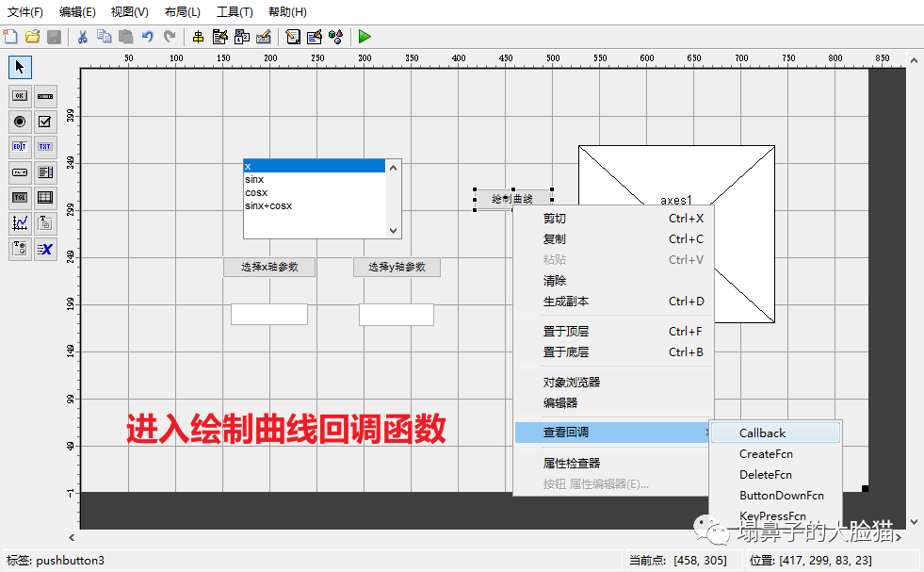924x572 pixels.
Task: Pick the Edit Text component tool
Action: (20, 147)
